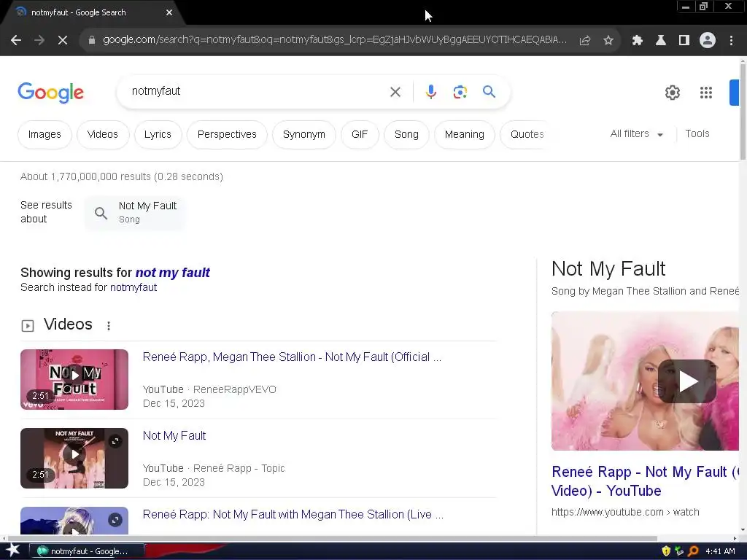
Task: Click the Reneé Rapp Topic video thumbnail
Action: [x=74, y=458]
